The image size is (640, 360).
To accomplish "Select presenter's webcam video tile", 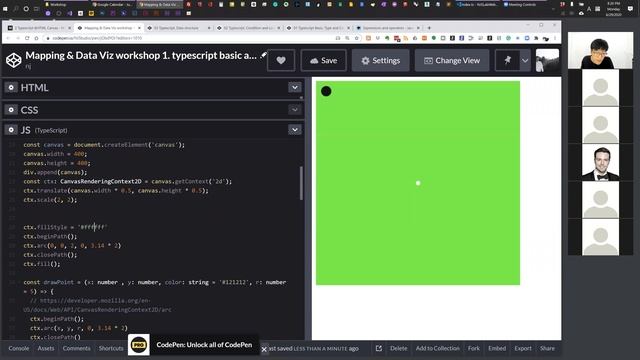I will tap(600, 50).
